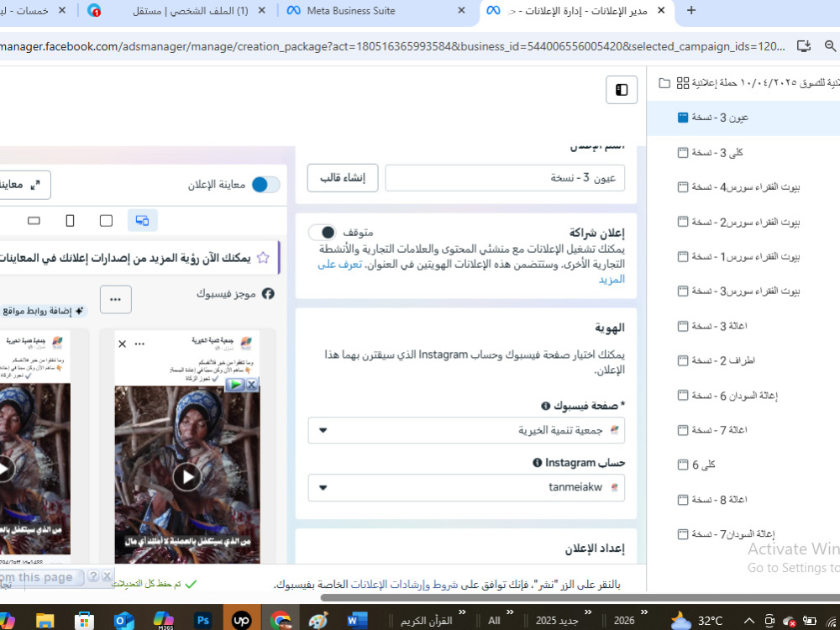Click the info icon beside حساب Instagram
Viewport: 840px width, 630px height.
(538, 462)
